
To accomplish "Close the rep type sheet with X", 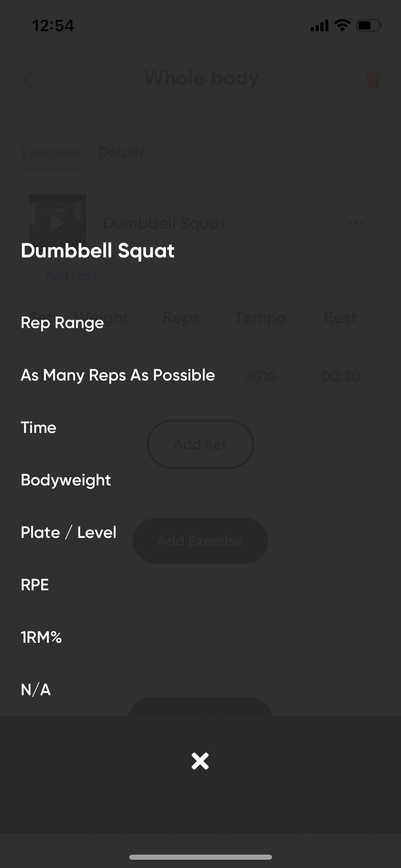I will [200, 761].
